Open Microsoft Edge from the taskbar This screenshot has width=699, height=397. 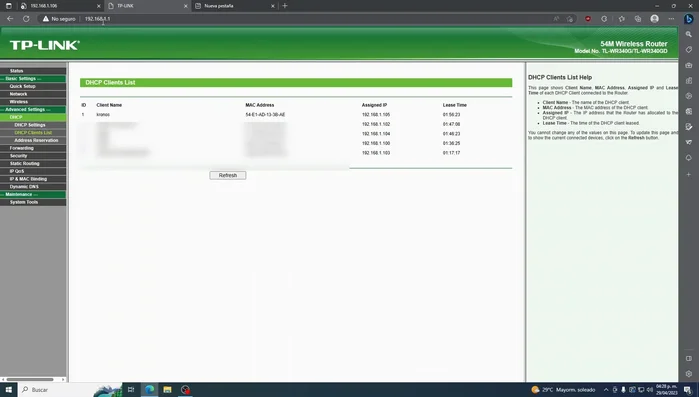pos(149,390)
